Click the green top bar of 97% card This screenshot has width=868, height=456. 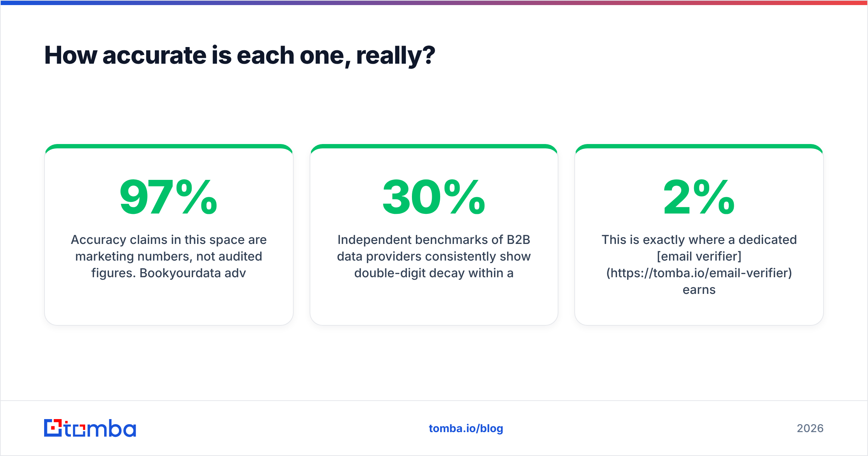pos(169,147)
